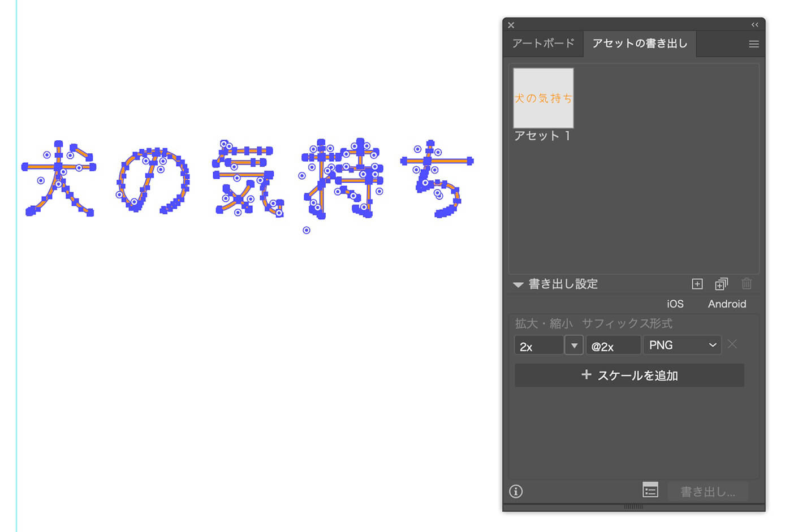785x532 pixels.
Task: Open the export dialog icon
Action: click(x=650, y=490)
